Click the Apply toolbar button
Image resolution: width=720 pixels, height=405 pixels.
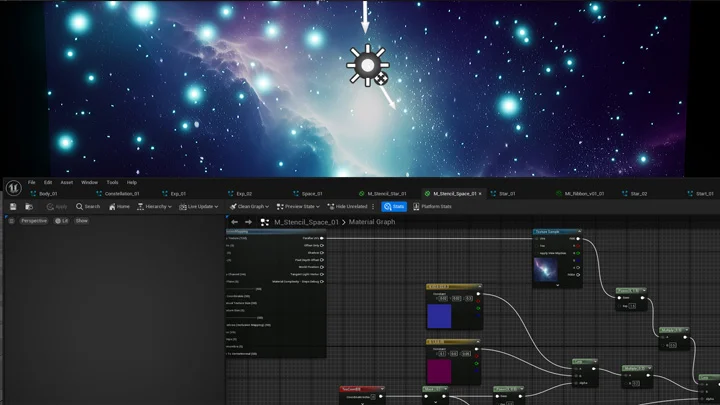[57, 207]
